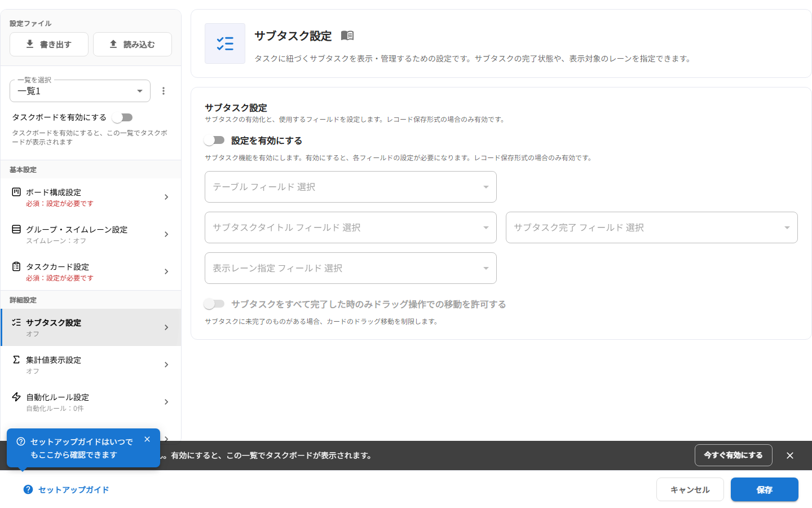Open タスクカード設定 menu item

[x=91, y=271]
